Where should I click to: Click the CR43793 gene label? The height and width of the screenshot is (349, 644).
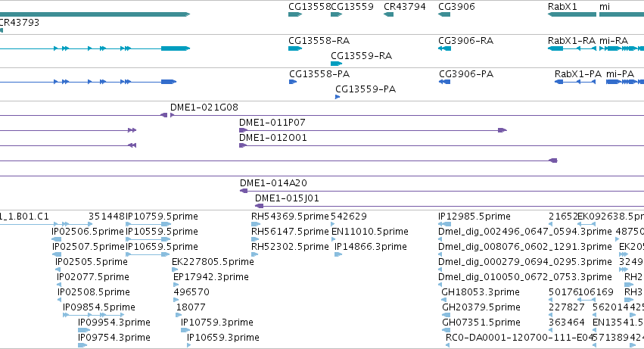(20, 22)
